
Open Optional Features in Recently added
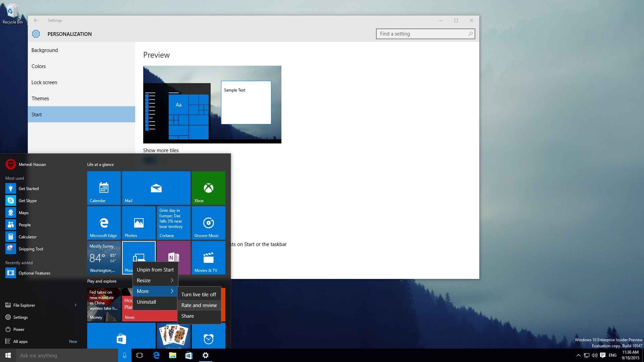pyautogui.click(x=42, y=273)
